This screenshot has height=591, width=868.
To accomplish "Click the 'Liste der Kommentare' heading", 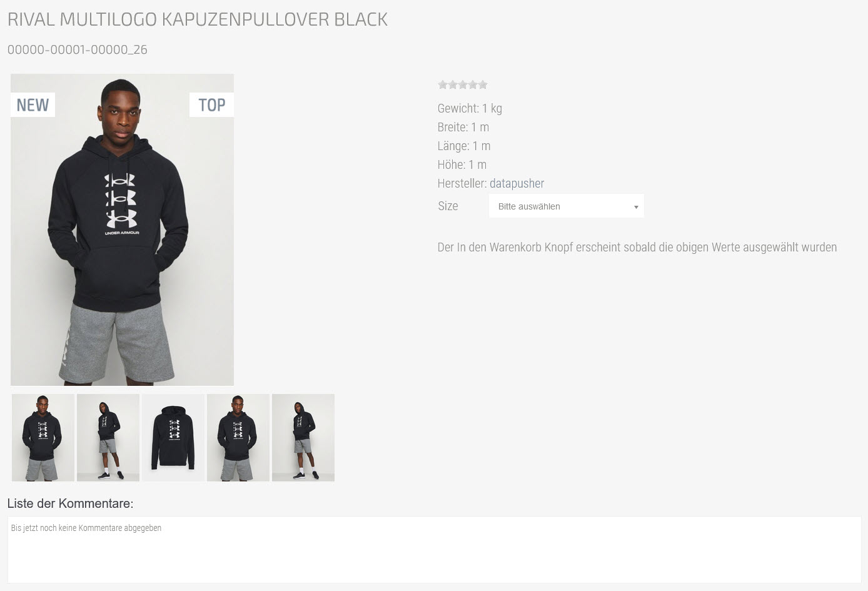I will 70,503.
